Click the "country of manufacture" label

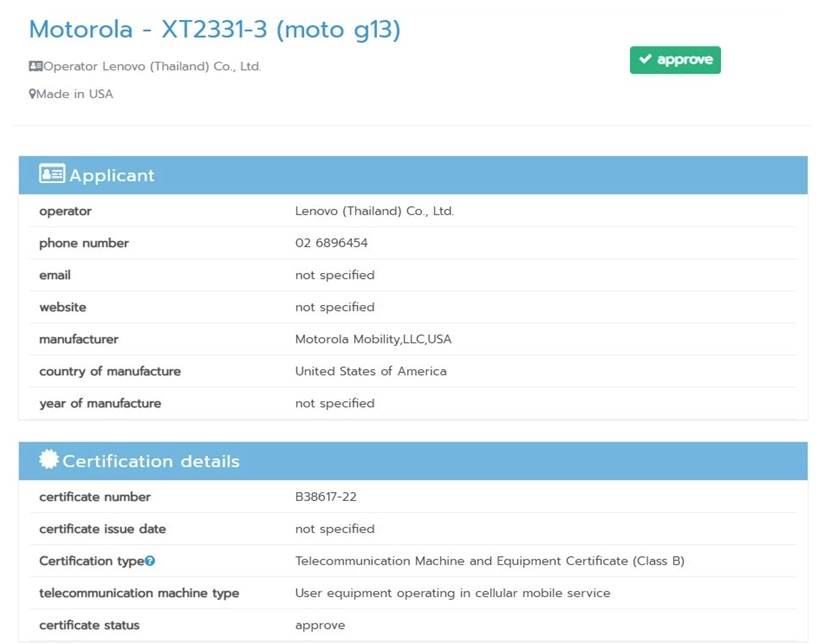[x=110, y=371]
